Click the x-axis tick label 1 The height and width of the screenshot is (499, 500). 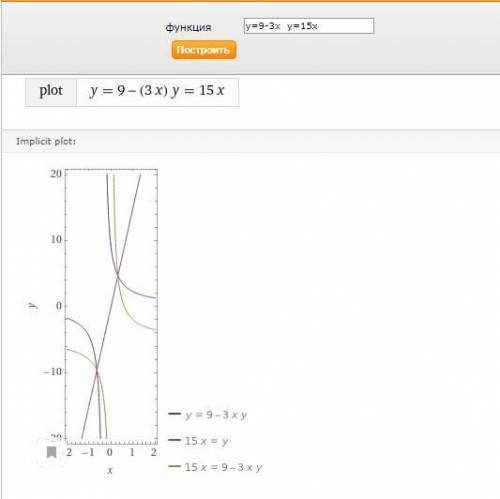coord(132,452)
